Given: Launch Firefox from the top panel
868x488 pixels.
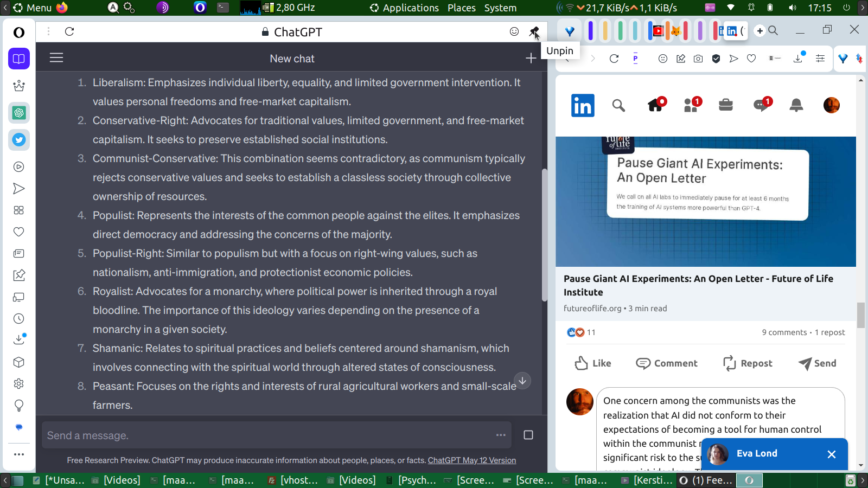Looking at the screenshot, I should pyautogui.click(x=62, y=8).
